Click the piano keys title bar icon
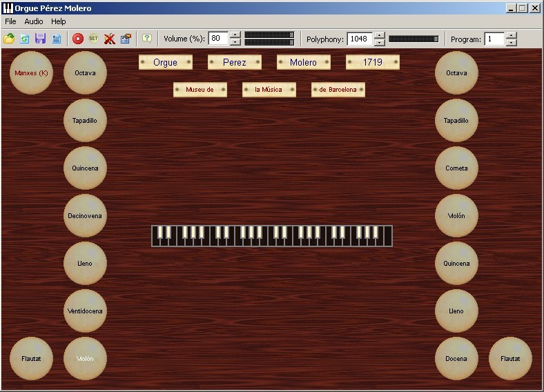 point(8,8)
